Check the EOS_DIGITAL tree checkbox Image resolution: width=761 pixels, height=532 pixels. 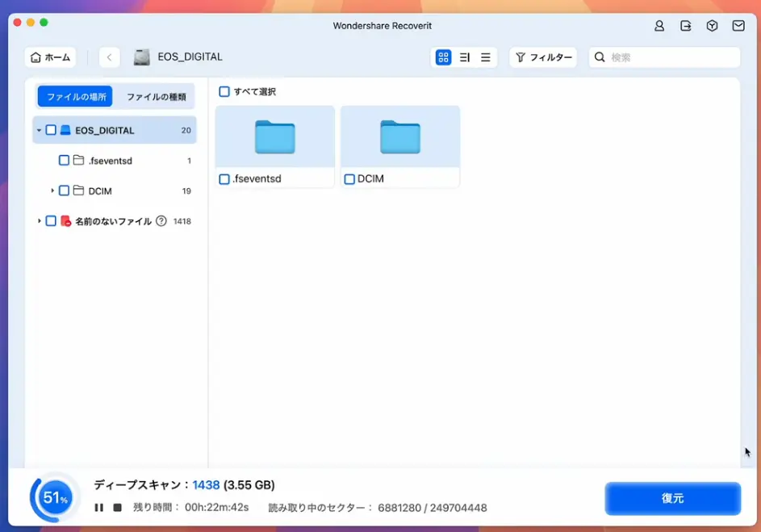pos(51,130)
